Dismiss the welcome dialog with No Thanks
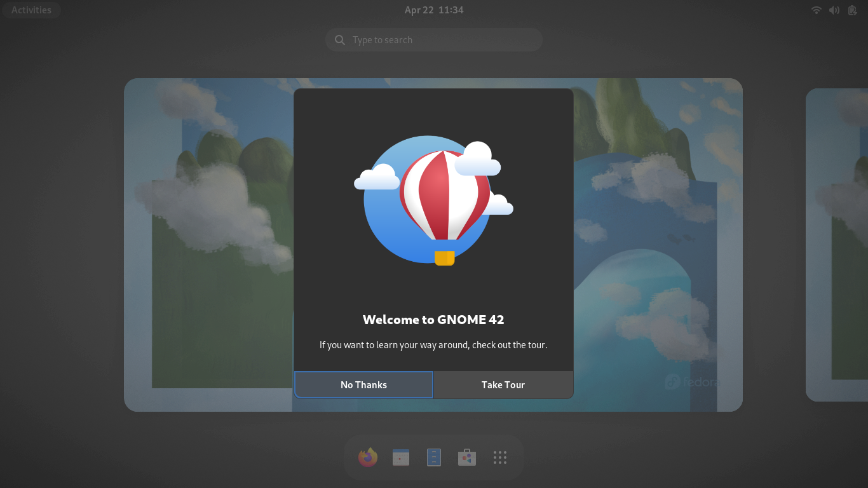 pyautogui.click(x=363, y=385)
